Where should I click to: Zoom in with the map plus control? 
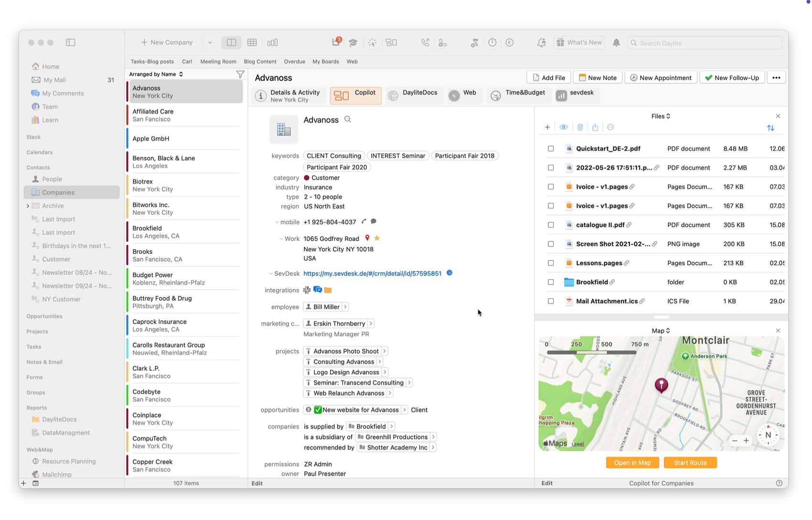tap(746, 441)
